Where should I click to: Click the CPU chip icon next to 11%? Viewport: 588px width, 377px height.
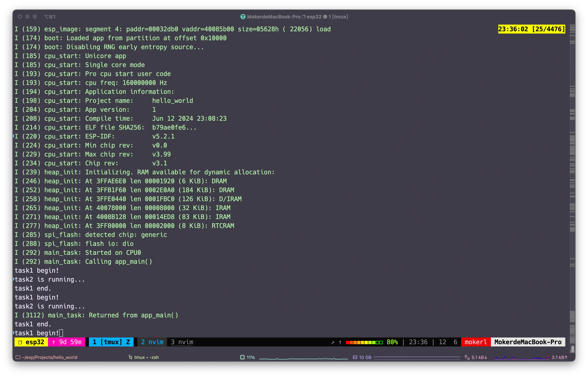[242, 357]
